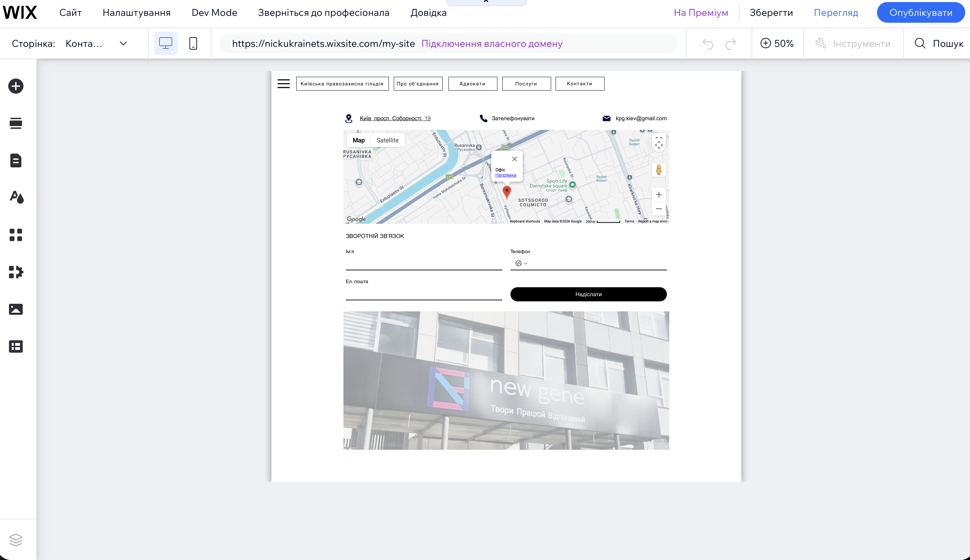This screenshot has width=970, height=560.
Task: Open the Пошук search
Action: click(x=939, y=43)
